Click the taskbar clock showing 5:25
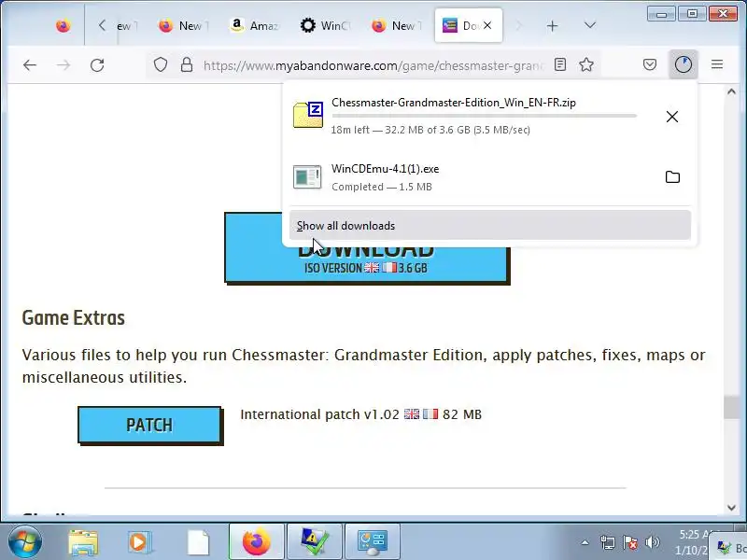Image resolution: width=747 pixels, height=560 pixels. point(694,542)
